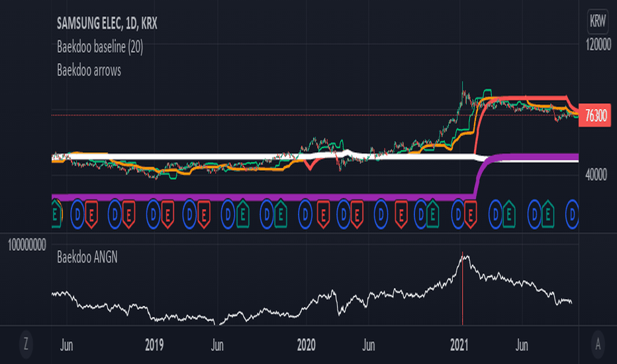Image resolution: width=617 pixels, height=364 pixels.
Task: Click the 2021 label on the time axis
Action: [459, 345]
